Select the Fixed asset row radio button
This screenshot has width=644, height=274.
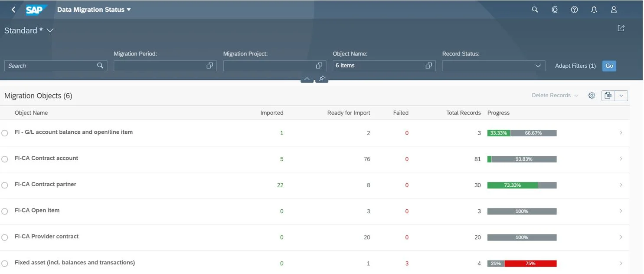[x=5, y=264]
